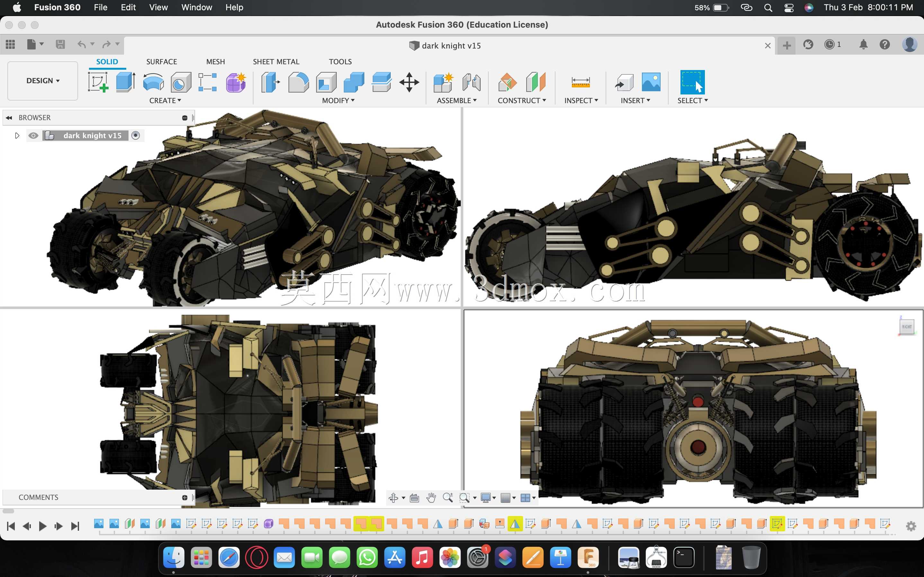
Task: Toggle visibility of dark knight v15
Action: click(x=33, y=136)
